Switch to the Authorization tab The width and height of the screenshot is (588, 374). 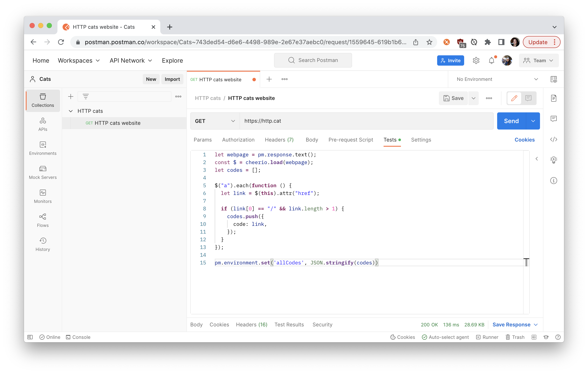coord(238,139)
